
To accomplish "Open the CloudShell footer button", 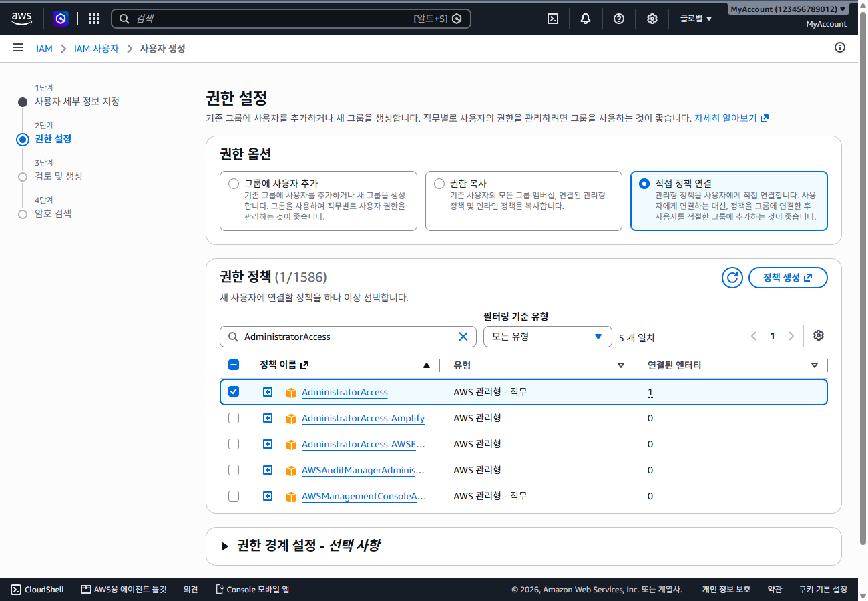I will 37,590.
